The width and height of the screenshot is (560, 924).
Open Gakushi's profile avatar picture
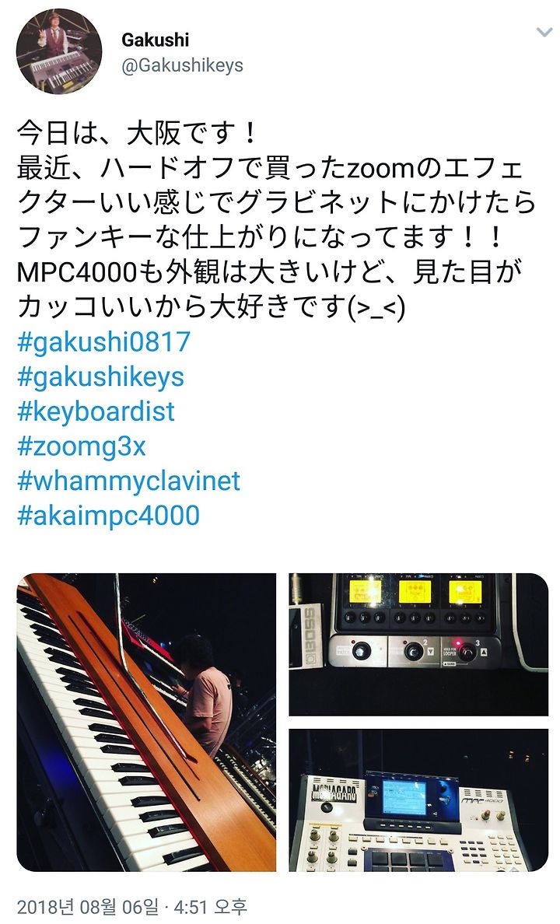point(59,52)
